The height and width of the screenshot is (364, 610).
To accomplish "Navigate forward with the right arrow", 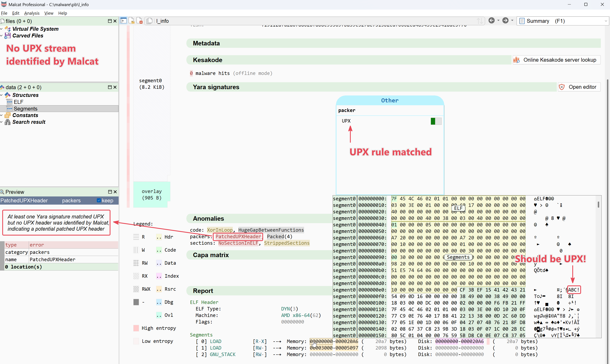I will click(505, 21).
